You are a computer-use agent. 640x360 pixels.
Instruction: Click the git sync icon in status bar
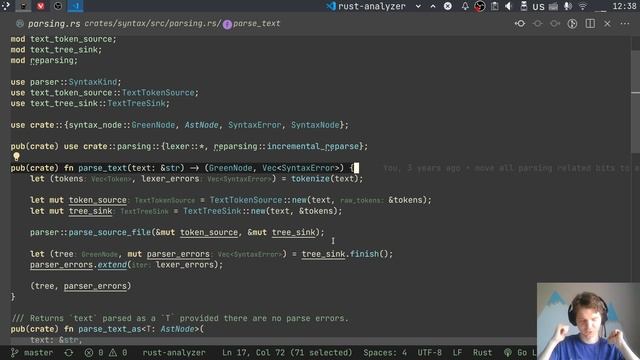(x=69, y=353)
